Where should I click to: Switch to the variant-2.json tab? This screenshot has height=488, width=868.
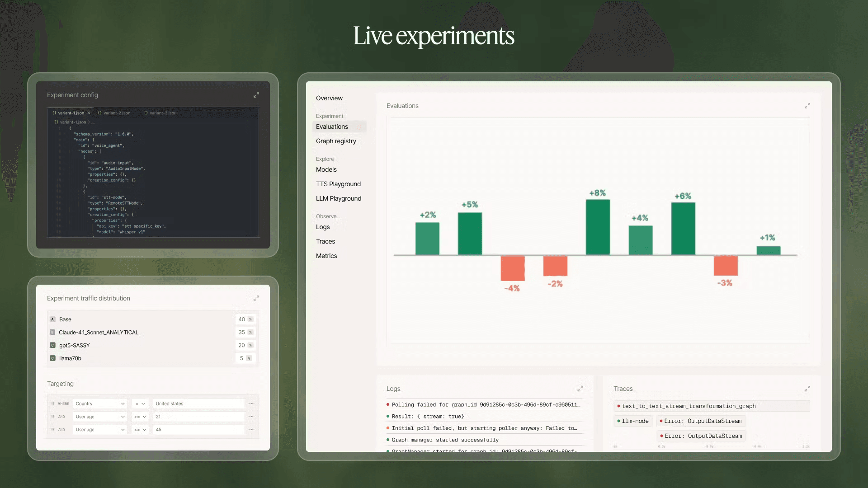coord(114,113)
